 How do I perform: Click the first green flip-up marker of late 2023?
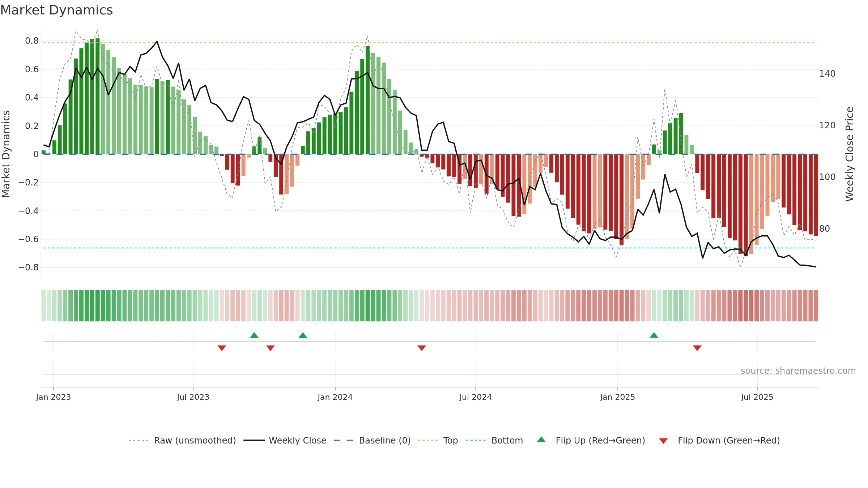pos(254,335)
